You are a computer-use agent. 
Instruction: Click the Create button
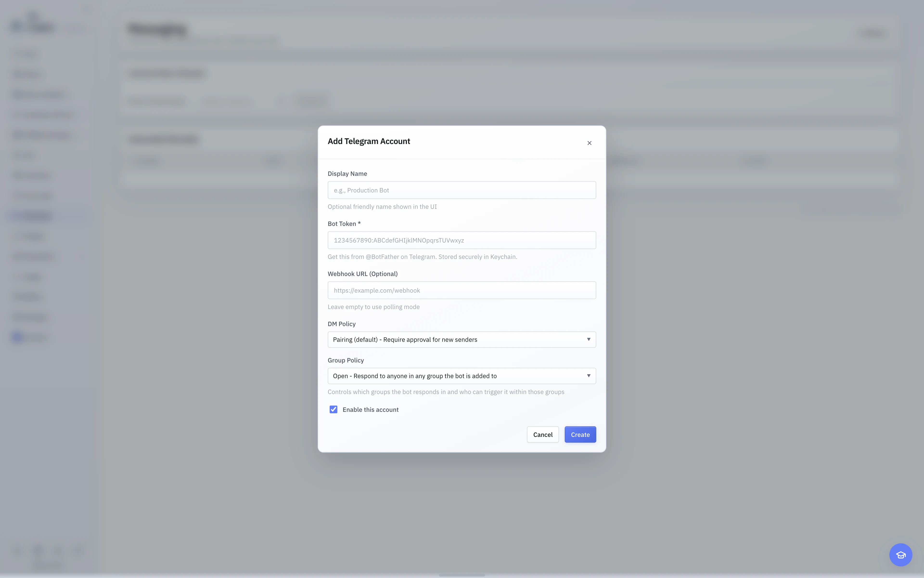point(580,435)
